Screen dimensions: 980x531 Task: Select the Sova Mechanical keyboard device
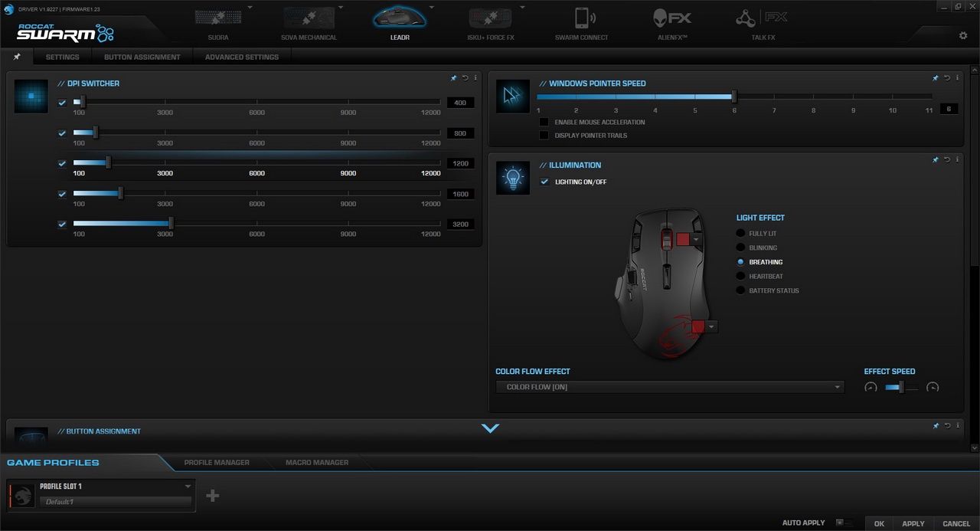(309, 23)
